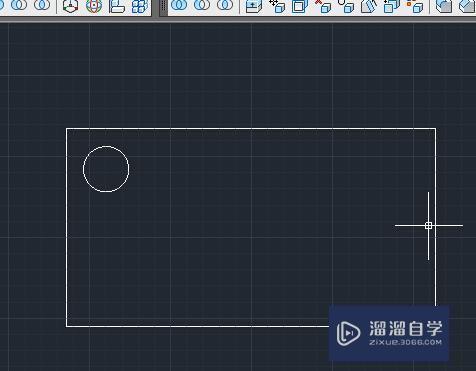The image size is (476, 371).
Task: Select the Rotate Faces tool
Action: pos(346,6)
